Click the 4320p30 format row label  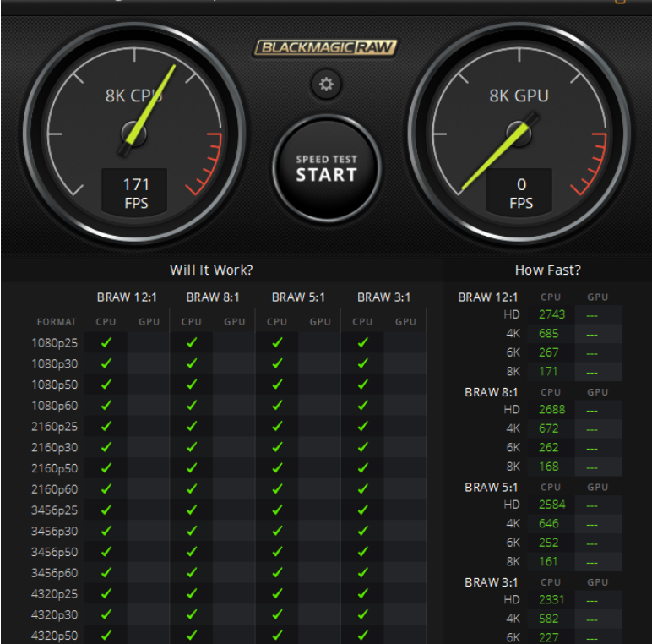54,615
